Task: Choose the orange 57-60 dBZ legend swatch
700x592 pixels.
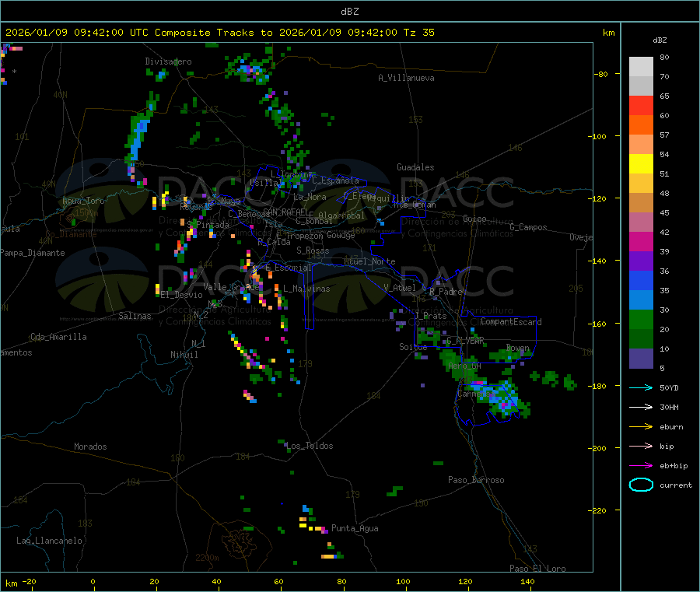Action: pyautogui.click(x=641, y=125)
